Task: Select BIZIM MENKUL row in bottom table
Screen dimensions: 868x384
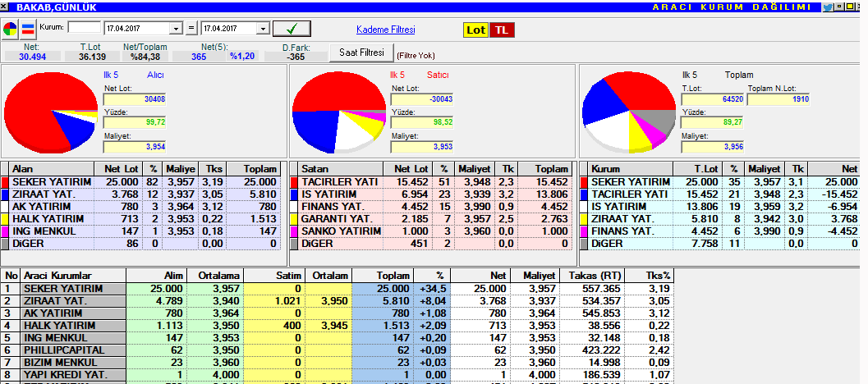Action: tap(338, 363)
